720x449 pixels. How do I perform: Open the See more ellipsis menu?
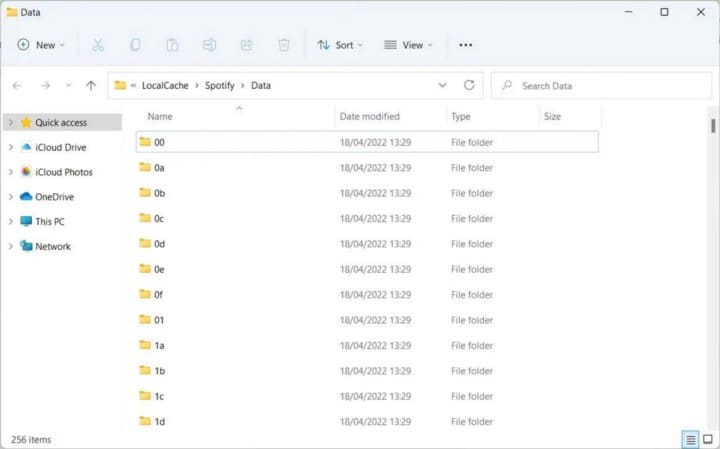(466, 45)
